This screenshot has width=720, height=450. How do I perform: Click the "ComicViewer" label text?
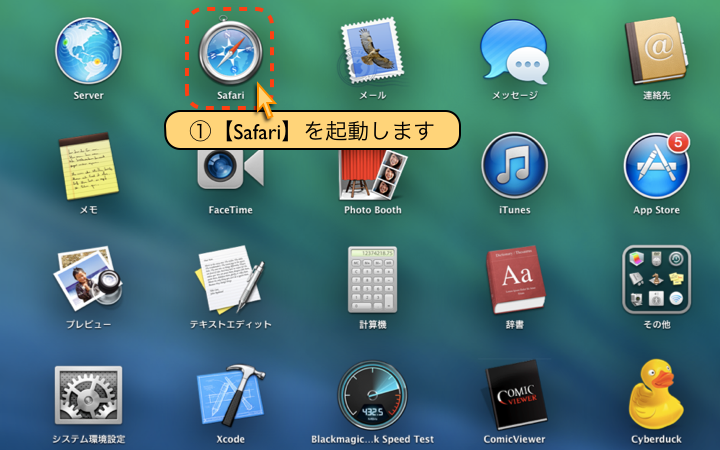click(x=515, y=439)
